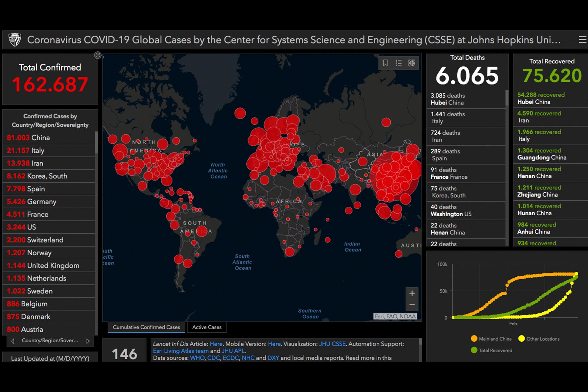The width and height of the screenshot is (588, 392).
Task: Expand the Total Confirmed panel to fullscreen
Action: (97, 55)
